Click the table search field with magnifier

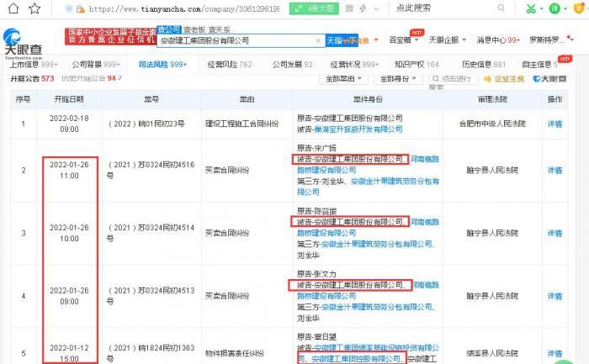(453, 79)
